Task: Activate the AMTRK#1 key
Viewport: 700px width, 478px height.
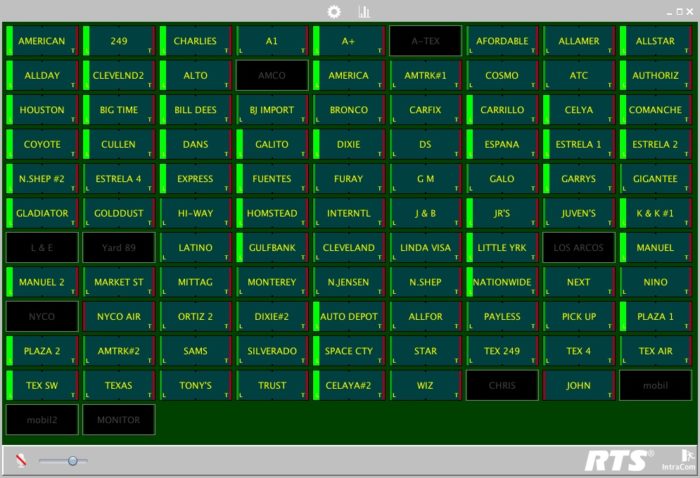Action: [425, 75]
